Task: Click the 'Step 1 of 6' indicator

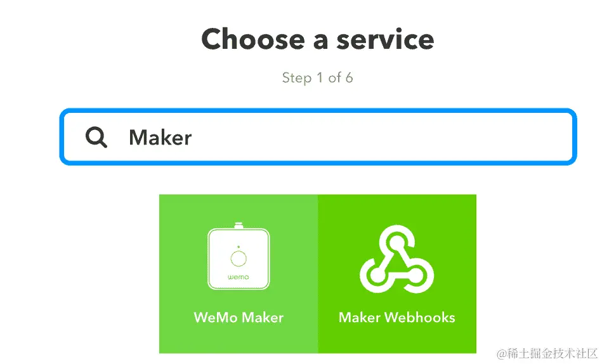Action: click(318, 77)
